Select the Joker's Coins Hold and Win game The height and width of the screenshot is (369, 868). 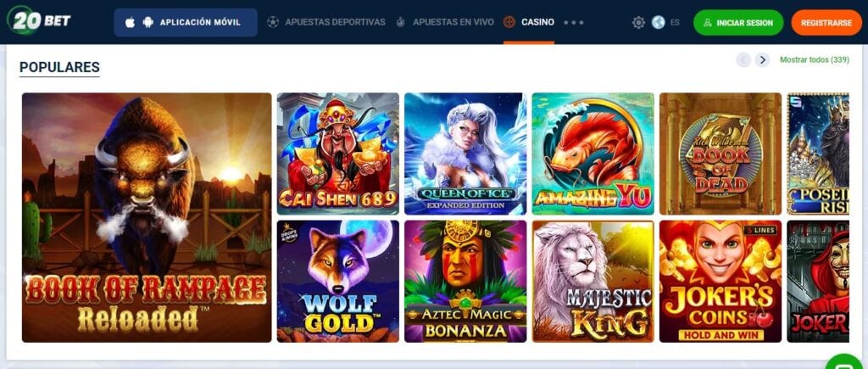coord(721,282)
